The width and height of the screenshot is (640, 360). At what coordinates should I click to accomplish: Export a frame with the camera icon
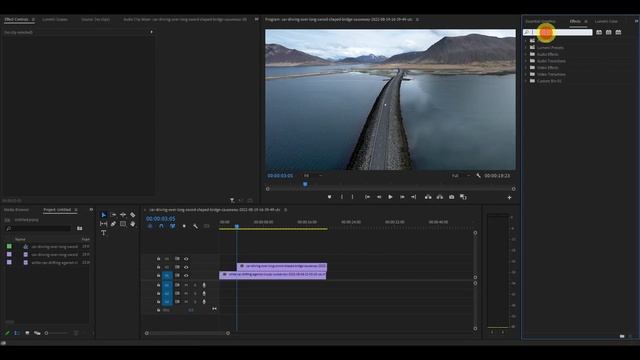pyautogui.click(x=451, y=197)
